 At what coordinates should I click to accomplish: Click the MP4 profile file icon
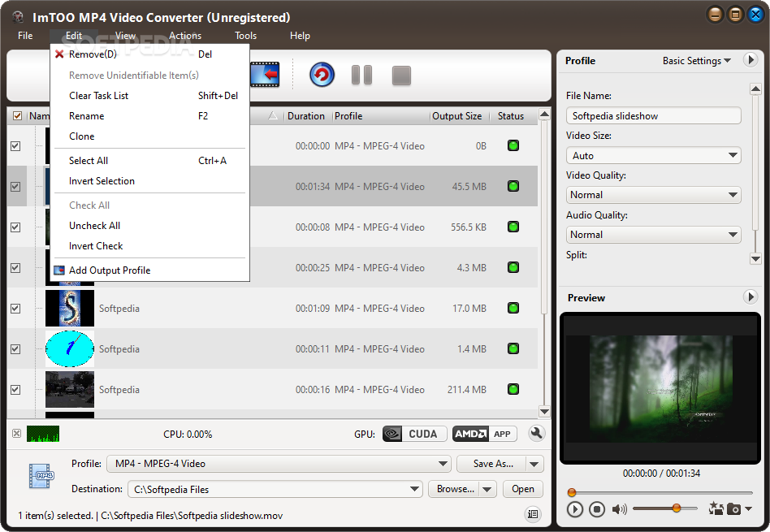point(41,475)
